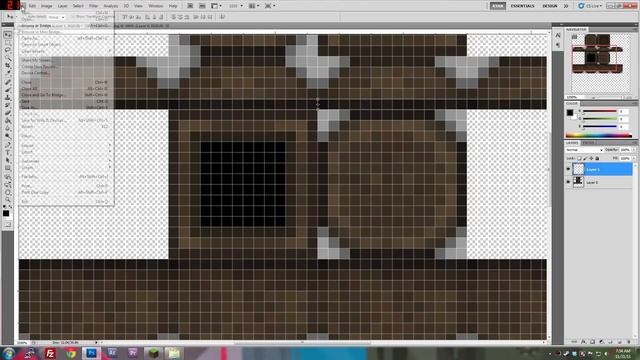Select the Brush tool
This screenshot has width=640, height=360.
point(7,90)
